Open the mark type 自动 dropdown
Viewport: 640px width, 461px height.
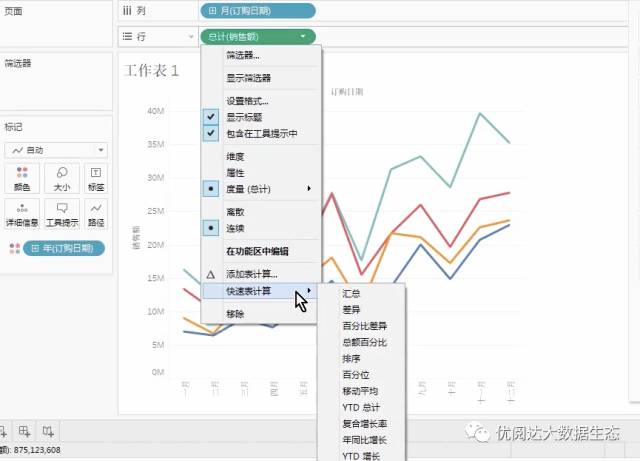[x=56, y=150]
